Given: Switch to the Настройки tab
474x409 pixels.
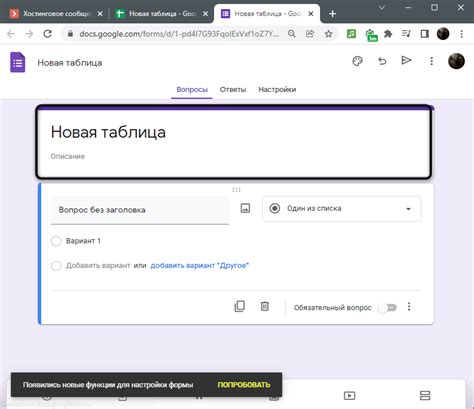Looking at the screenshot, I should (x=277, y=89).
